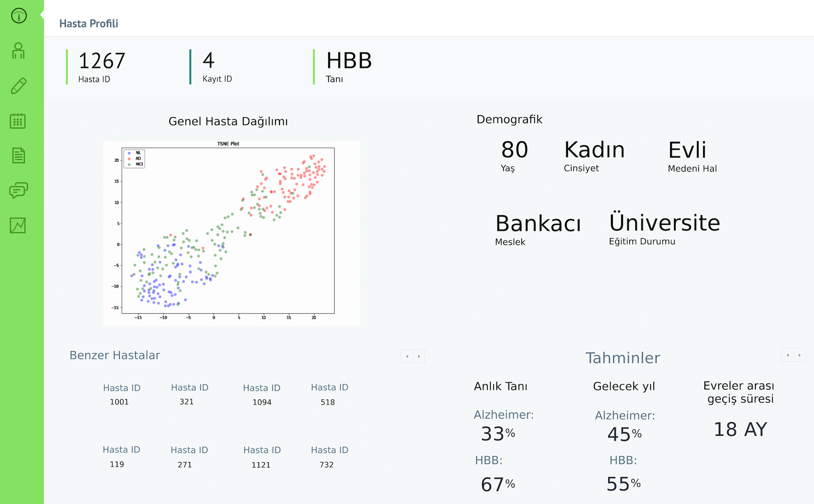Click the AD red legend marker
The width and height of the screenshot is (814, 504).
[x=129, y=159]
